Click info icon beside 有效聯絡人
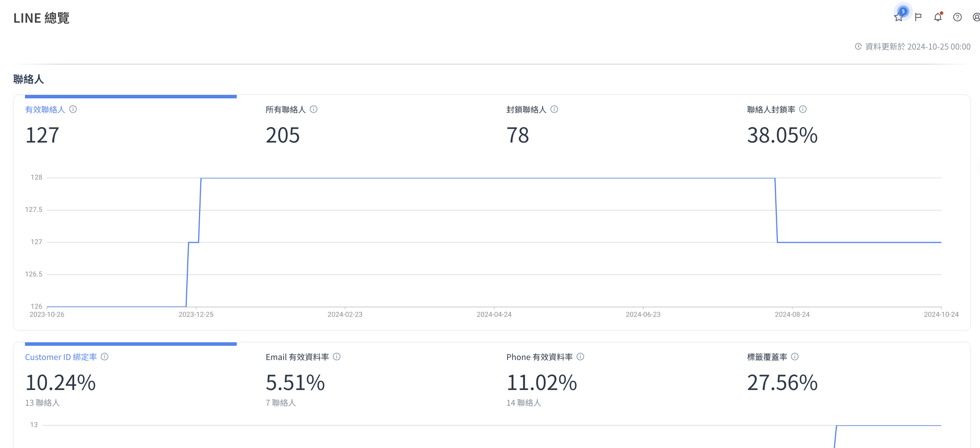 [x=73, y=109]
